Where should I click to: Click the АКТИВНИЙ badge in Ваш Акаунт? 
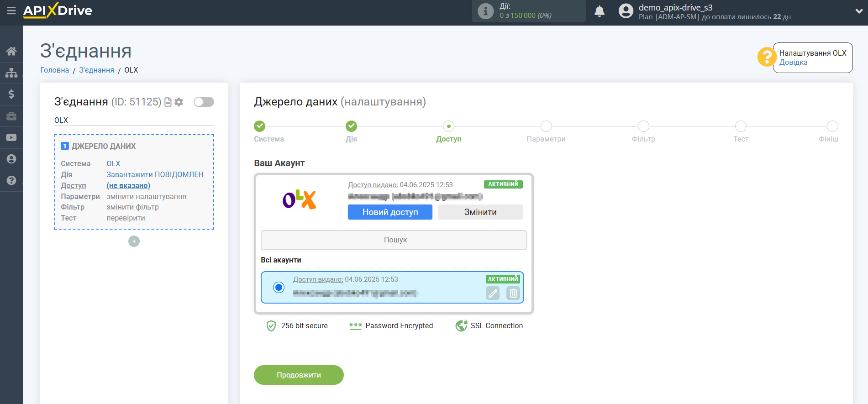click(503, 184)
